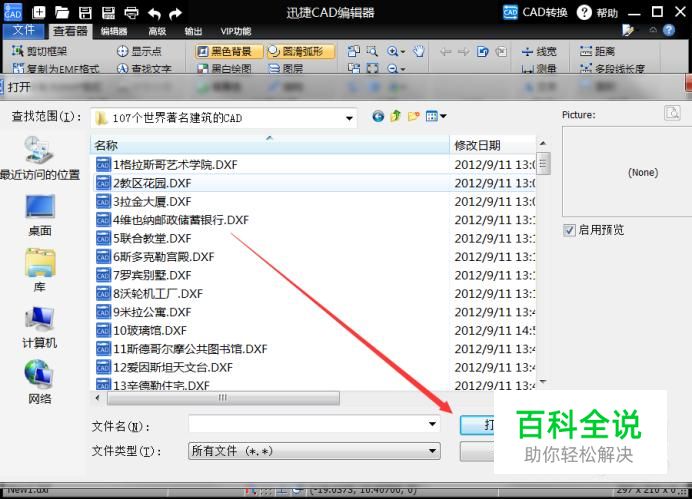Toggle the 黑色背景 black background option
Screen dimensions: 692x499
pos(229,52)
